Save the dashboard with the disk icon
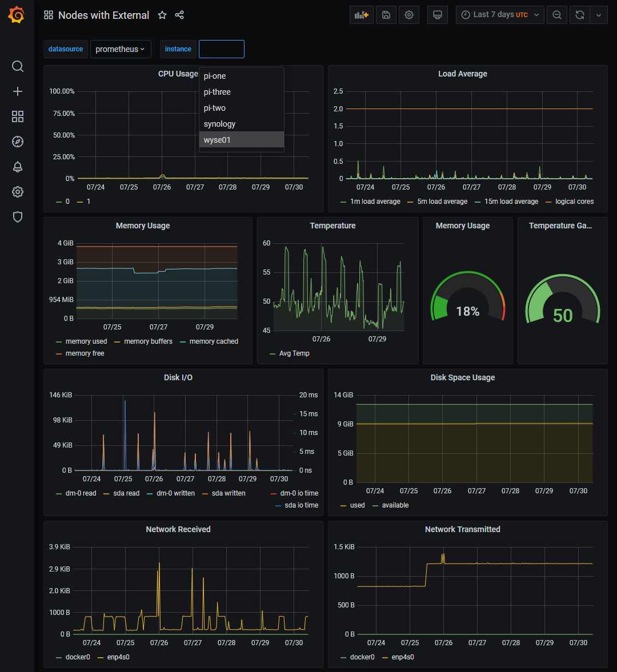The height and width of the screenshot is (672, 617). 385,14
